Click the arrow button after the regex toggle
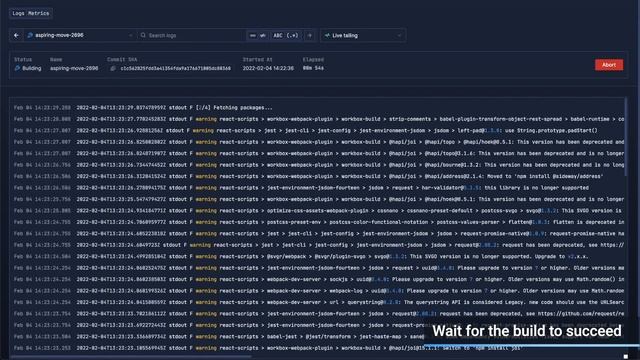Screen dimensions: 640x360 (x=310, y=36)
